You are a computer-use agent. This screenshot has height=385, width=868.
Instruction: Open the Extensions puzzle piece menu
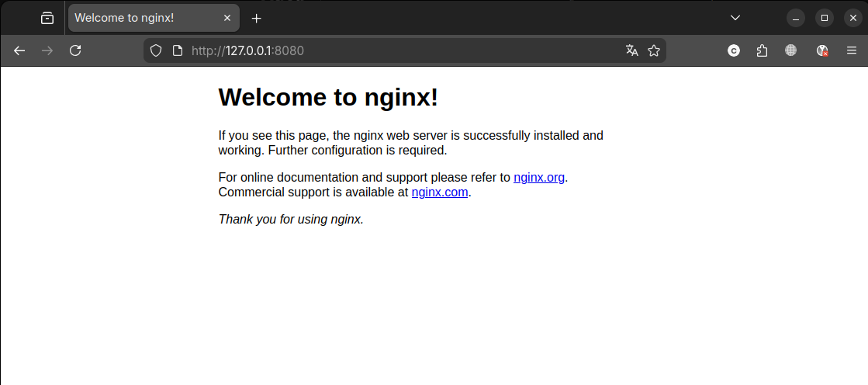click(x=762, y=50)
